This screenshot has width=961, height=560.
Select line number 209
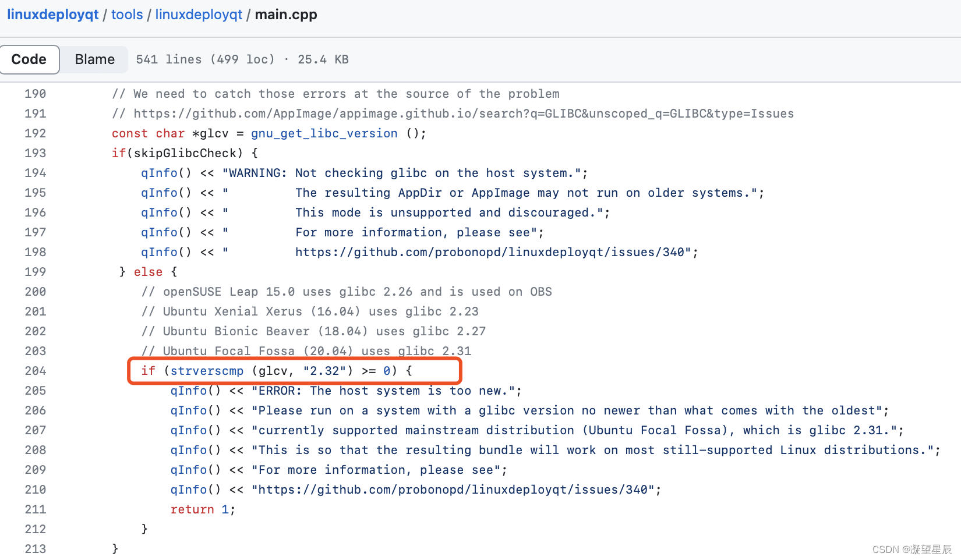35,470
